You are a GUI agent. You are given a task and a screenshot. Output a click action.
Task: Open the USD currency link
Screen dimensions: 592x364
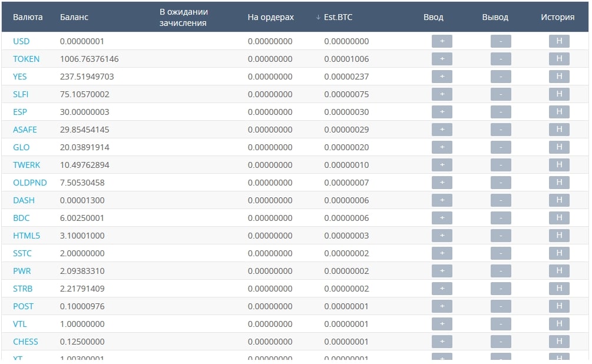(21, 41)
